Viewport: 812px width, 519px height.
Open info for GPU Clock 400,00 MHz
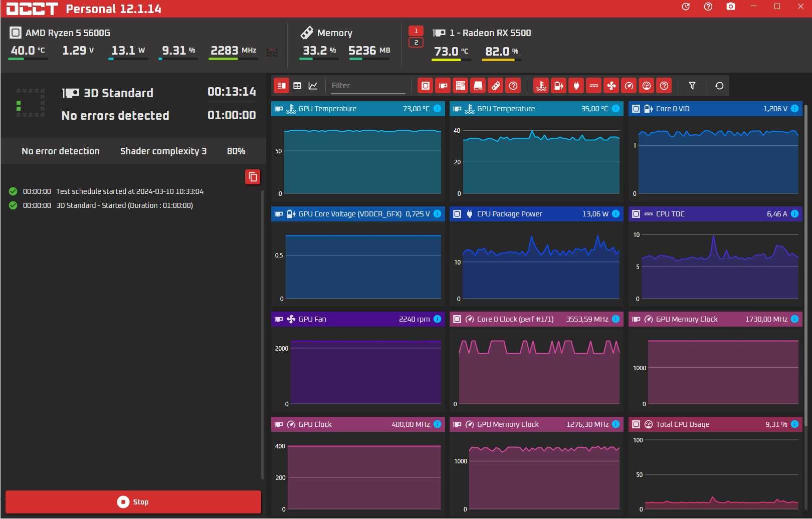coord(437,424)
